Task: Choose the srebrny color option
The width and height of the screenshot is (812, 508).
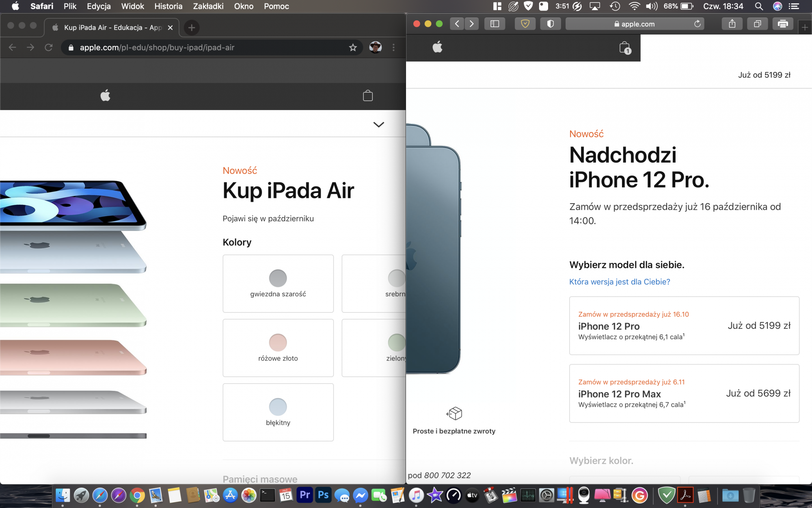Action: pyautogui.click(x=374, y=284)
